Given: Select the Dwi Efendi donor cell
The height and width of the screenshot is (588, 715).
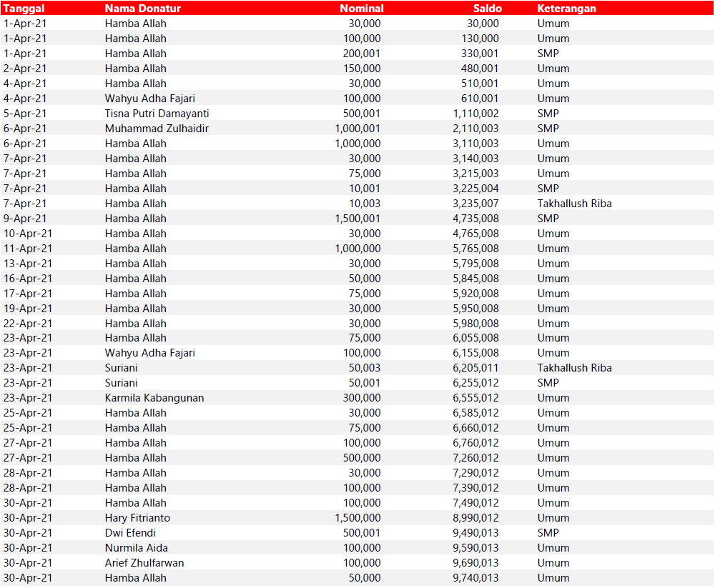Looking at the screenshot, I should (130, 533).
